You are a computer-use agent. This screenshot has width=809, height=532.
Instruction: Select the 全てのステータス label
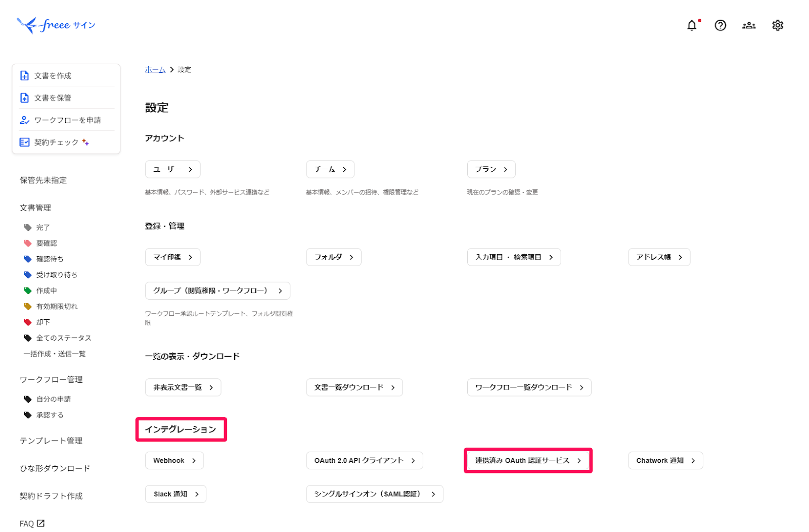[x=64, y=338]
